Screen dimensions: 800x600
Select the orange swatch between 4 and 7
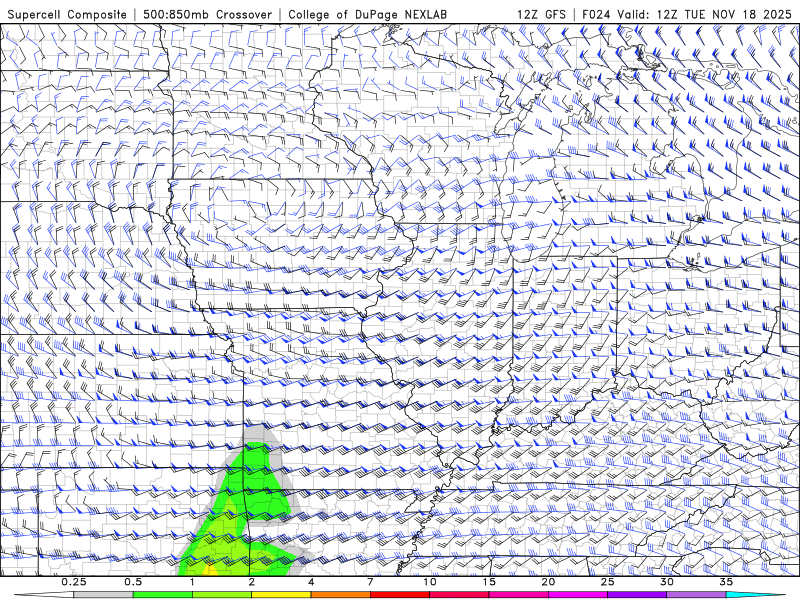coord(340,595)
